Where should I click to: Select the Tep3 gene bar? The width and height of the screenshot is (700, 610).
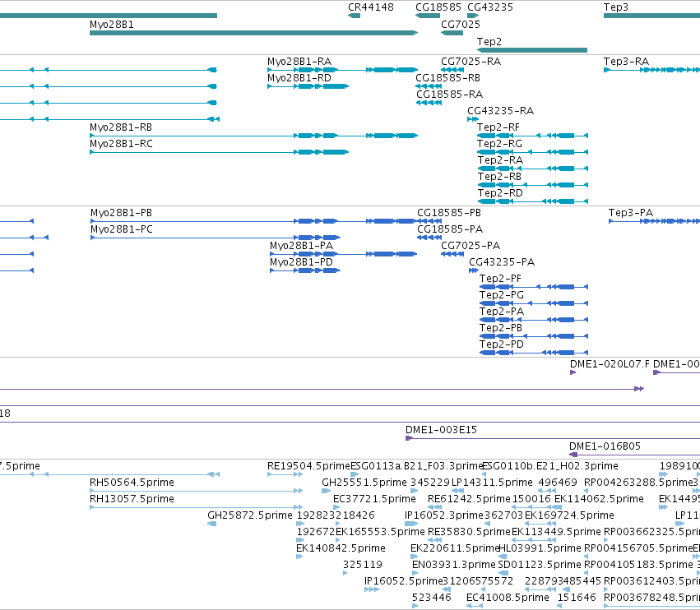click(651, 16)
